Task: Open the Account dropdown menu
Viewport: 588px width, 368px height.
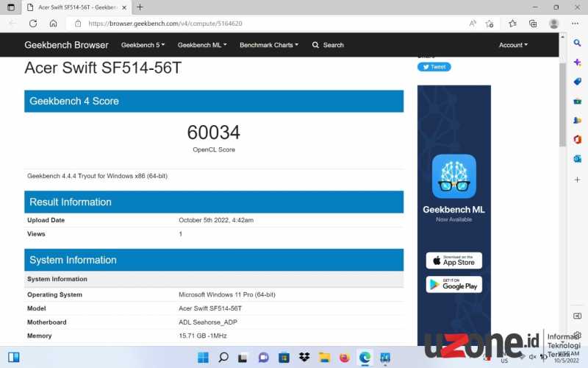Action: [x=513, y=45]
